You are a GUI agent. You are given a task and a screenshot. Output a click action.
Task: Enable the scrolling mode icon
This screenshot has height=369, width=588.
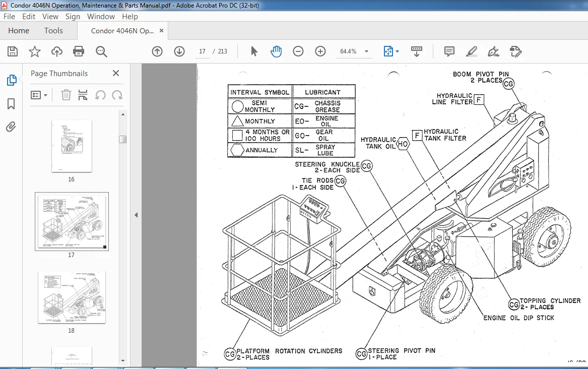tap(416, 51)
